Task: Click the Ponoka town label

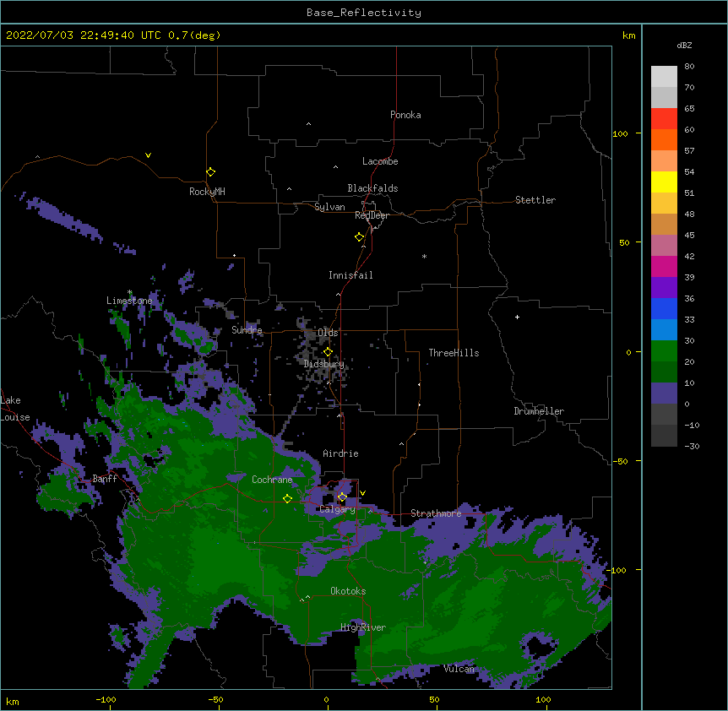Action: (405, 115)
